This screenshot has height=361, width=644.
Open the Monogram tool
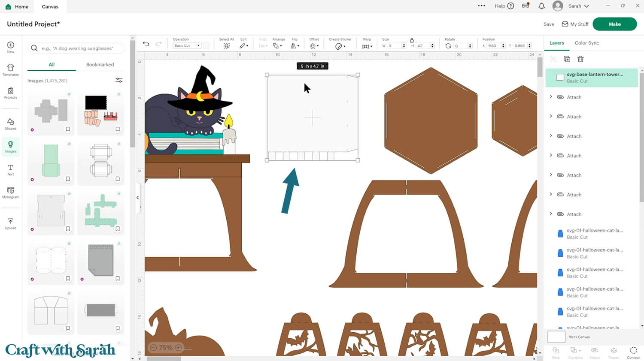click(x=11, y=193)
